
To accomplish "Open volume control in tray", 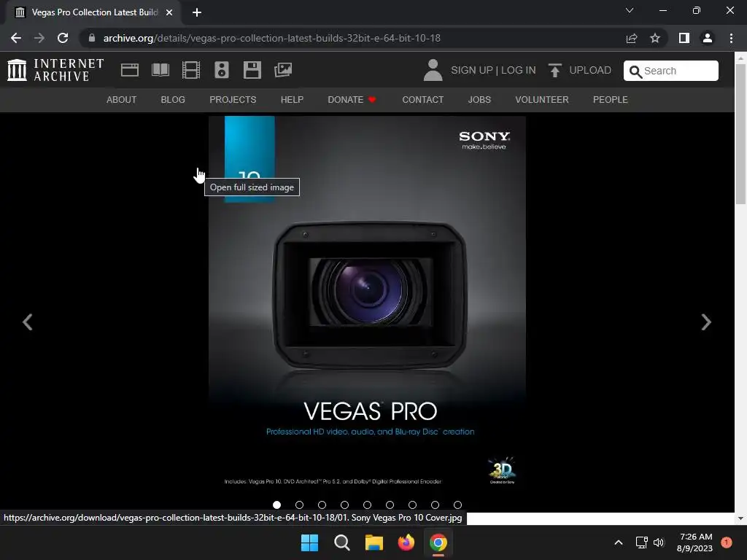I will 659,542.
